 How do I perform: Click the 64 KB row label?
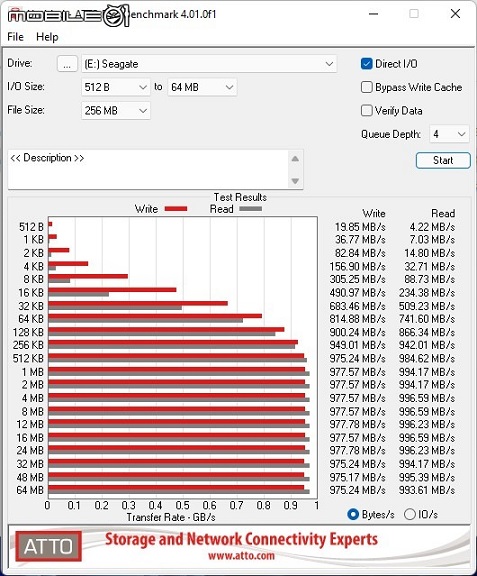pos(31,319)
